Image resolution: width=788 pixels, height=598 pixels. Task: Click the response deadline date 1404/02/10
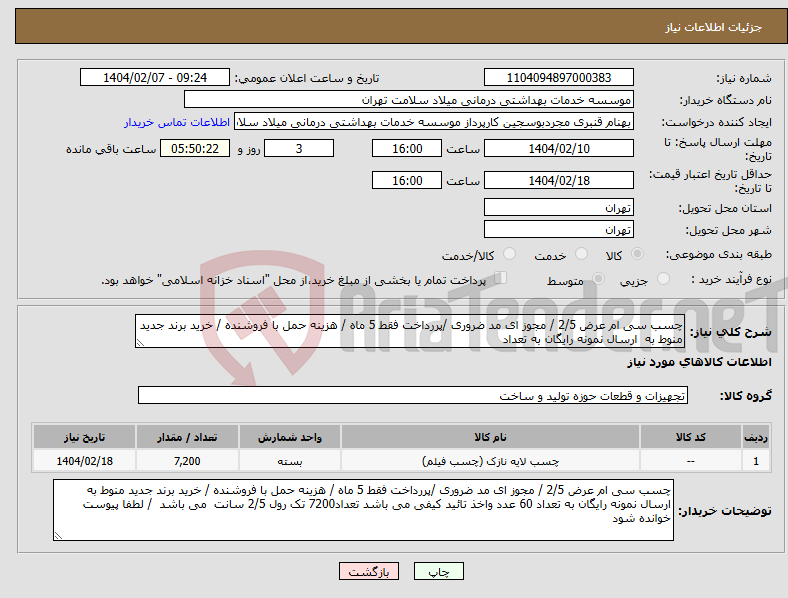(x=559, y=148)
